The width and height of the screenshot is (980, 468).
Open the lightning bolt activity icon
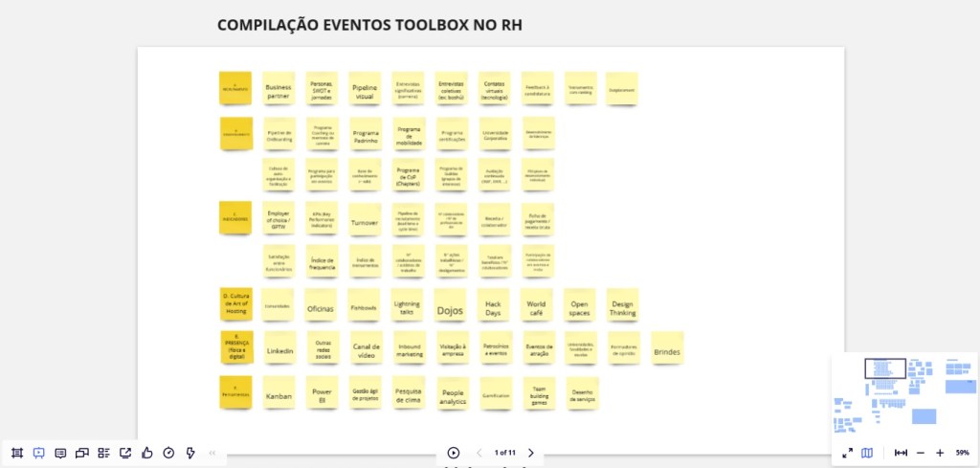(x=189, y=453)
